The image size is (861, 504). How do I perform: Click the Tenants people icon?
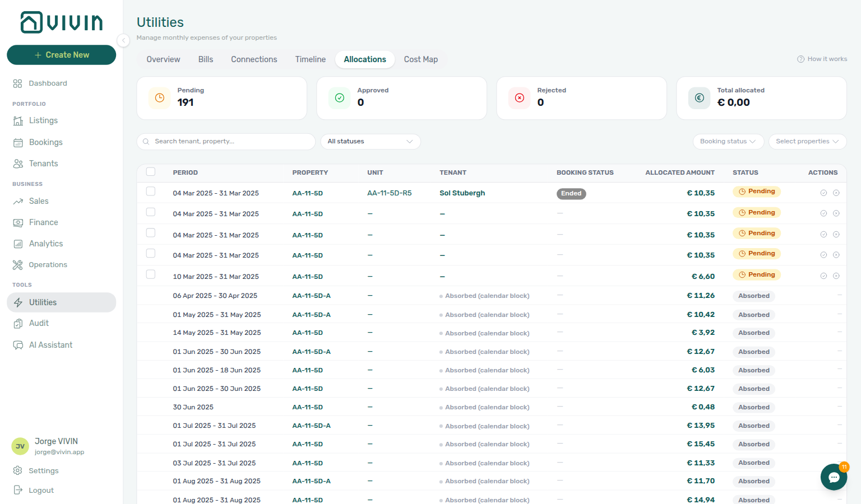pos(18,164)
